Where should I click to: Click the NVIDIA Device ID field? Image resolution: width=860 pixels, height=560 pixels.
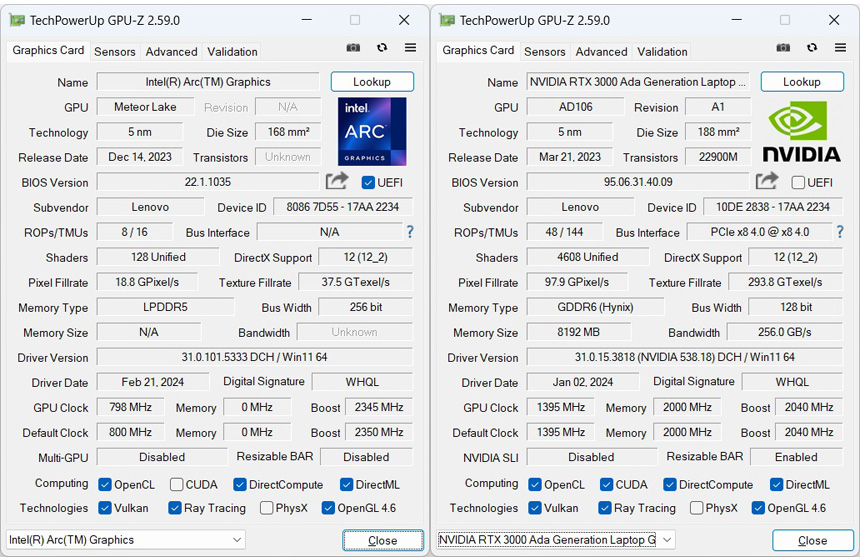pos(772,207)
